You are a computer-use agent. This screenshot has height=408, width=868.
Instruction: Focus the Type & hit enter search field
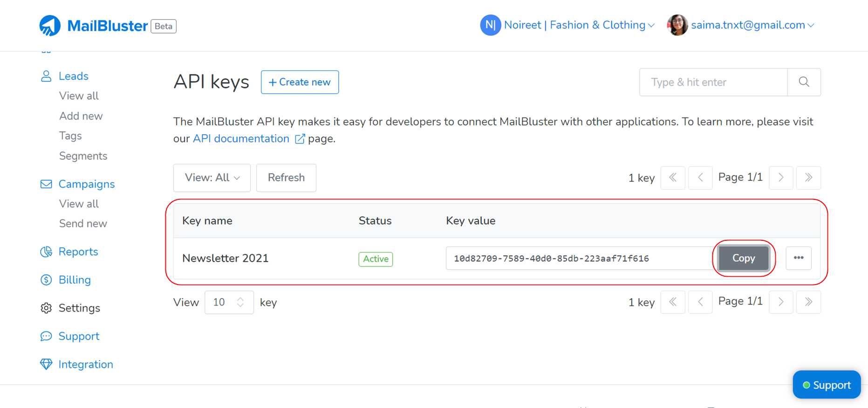713,82
